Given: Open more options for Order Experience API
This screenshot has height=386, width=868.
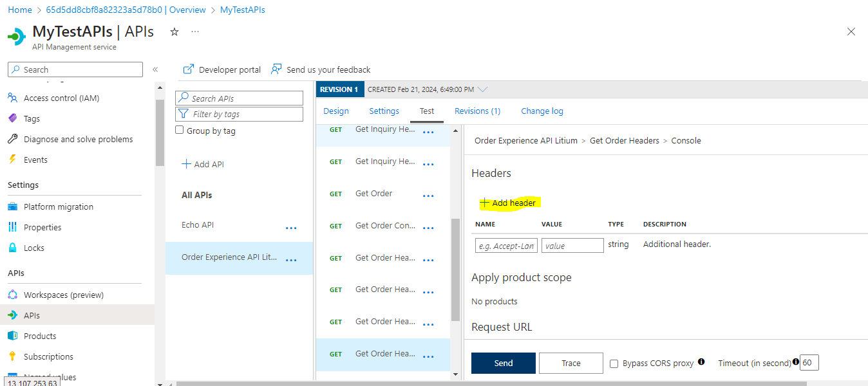Looking at the screenshot, I should pyautogui.click(x=291, y=260).
